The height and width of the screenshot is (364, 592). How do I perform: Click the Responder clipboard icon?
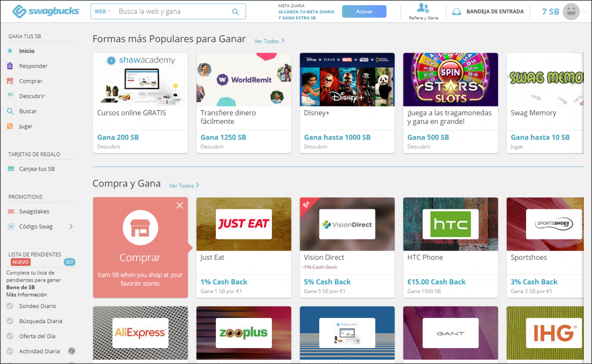tap(10, 66)
